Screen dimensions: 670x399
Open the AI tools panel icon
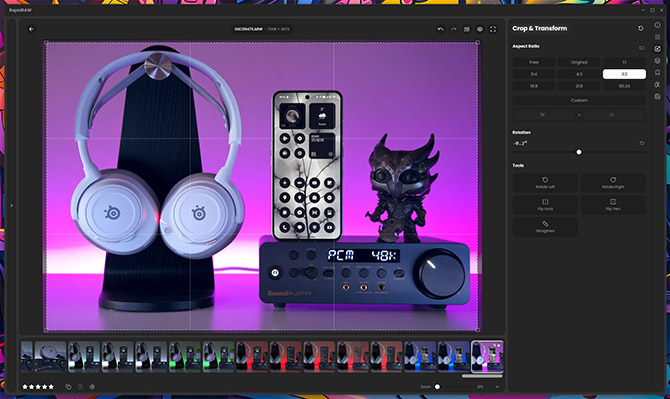pos(657,85)
